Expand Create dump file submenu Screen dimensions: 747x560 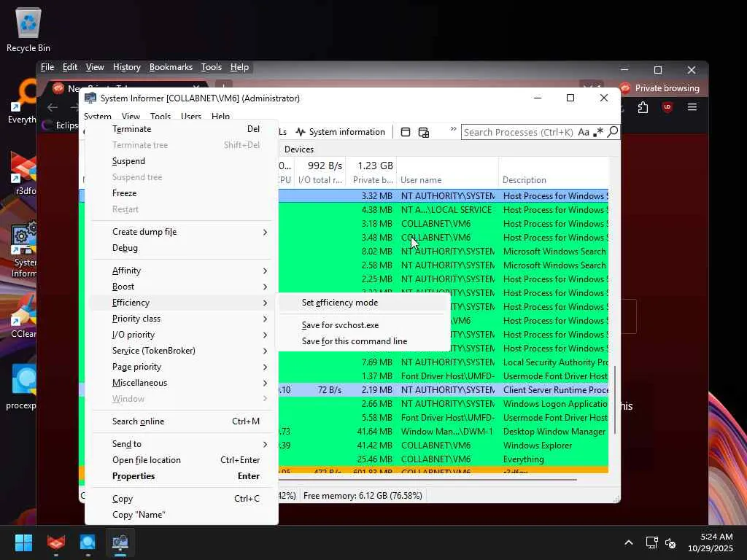[182, 232]
